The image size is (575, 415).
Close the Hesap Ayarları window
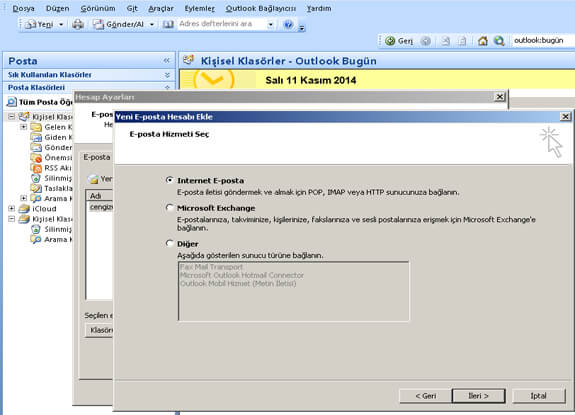500,97
